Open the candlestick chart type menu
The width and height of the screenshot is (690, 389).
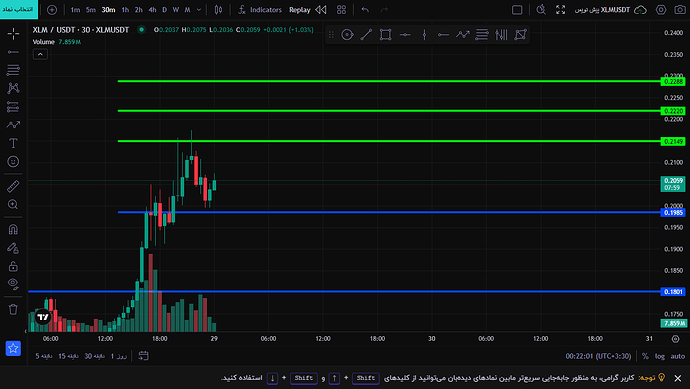point(218,10)
